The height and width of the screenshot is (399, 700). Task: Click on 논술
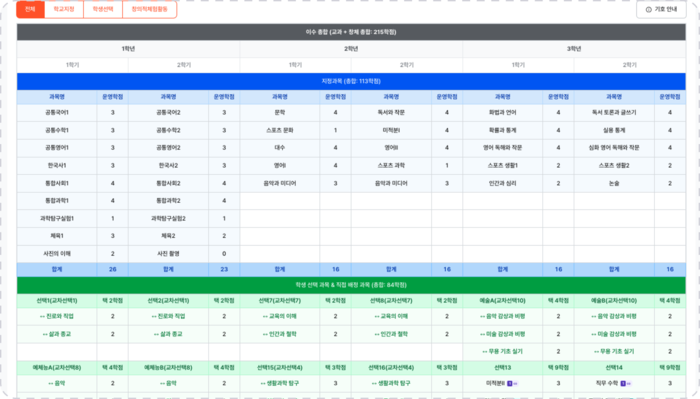pos(614,183)
